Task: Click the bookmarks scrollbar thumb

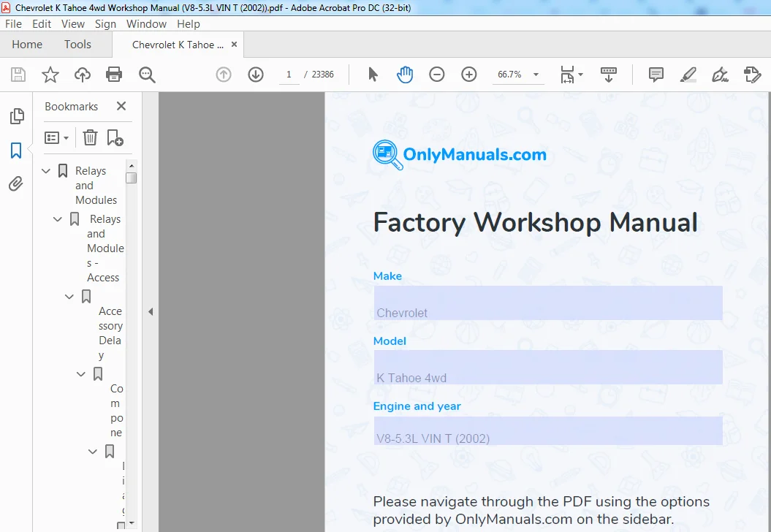Action: 132,178
